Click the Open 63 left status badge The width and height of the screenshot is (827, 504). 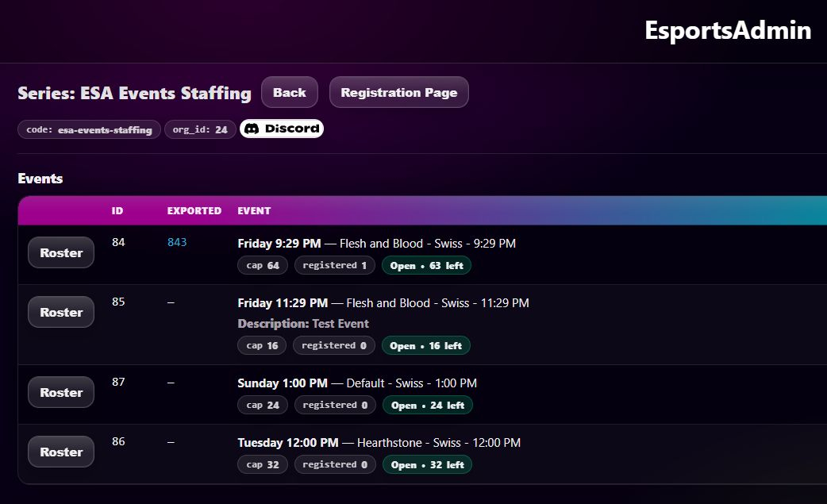point(426,266)
